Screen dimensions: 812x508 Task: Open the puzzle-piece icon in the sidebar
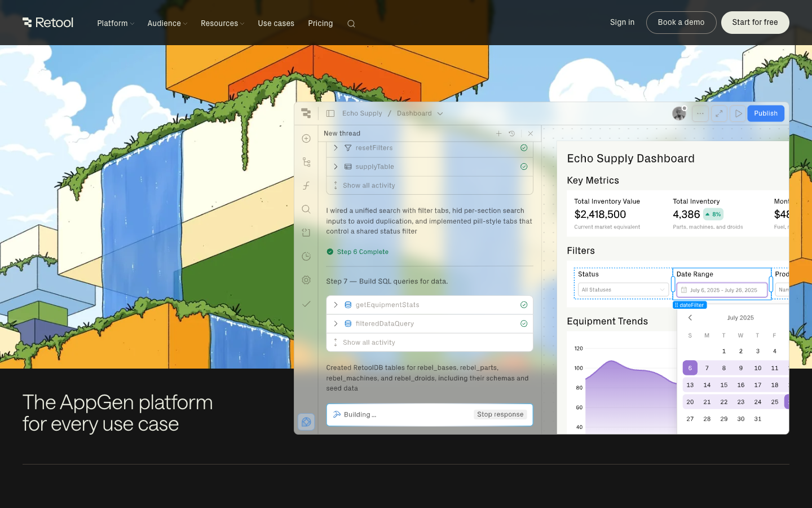pyautogui.click(x=306, y=233)
